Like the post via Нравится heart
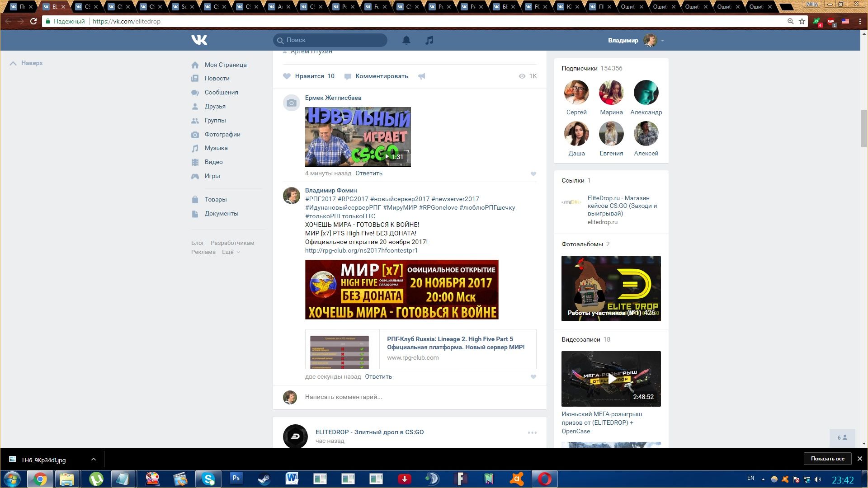The height and width of the screenshot is (488, 868). [287, 76]
